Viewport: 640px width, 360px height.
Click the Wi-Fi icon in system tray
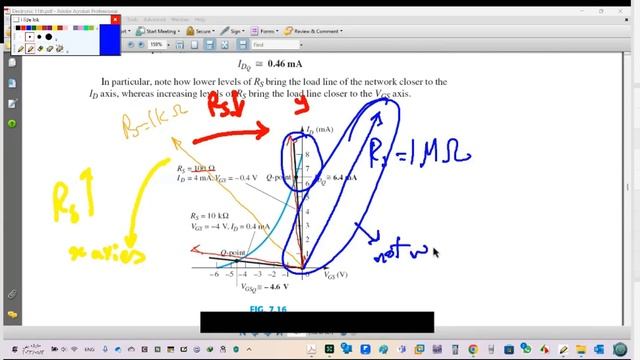click(x=74, y=349)
